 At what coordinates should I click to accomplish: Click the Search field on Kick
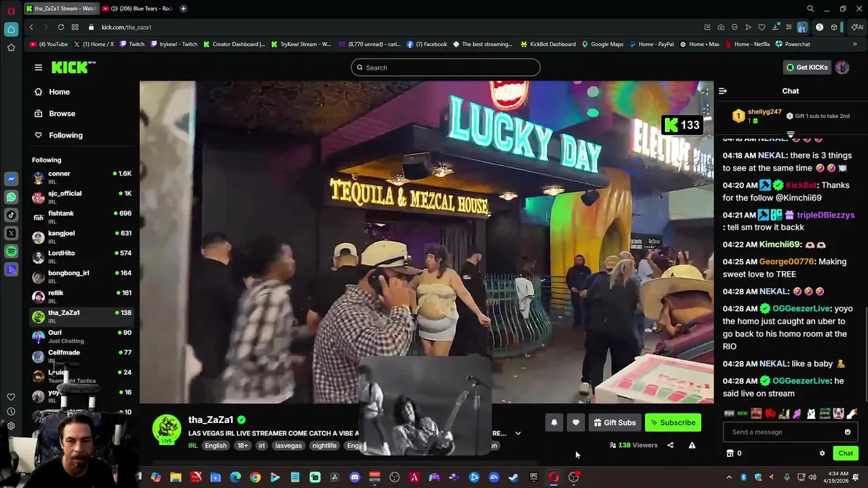446,67
